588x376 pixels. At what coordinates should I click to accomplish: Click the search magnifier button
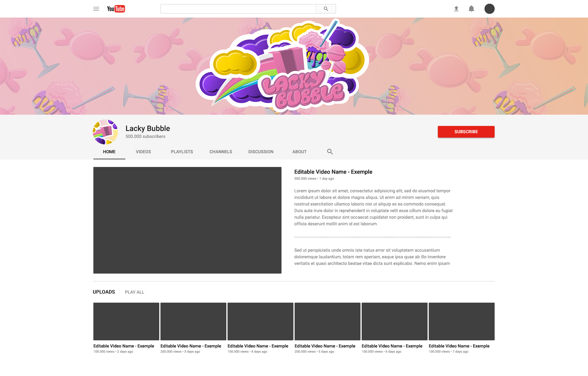pos(326,8)
